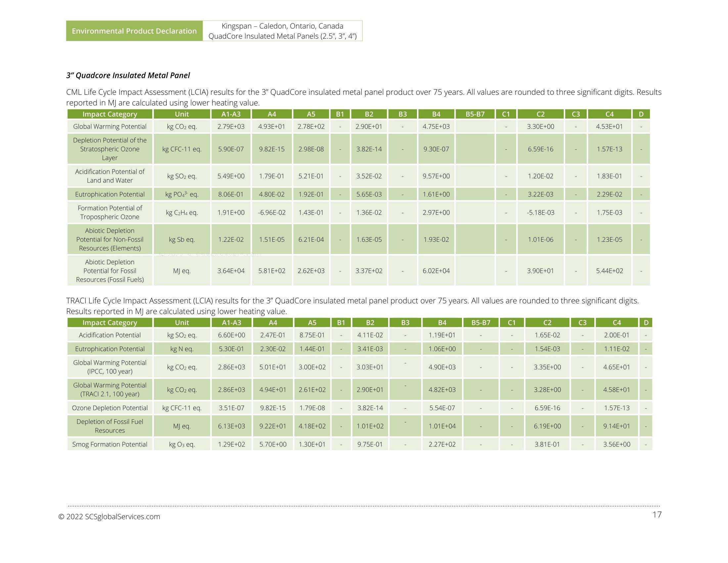Select TRACI Acidification Potential row label
This screenshot has height=563, width=728.
click(110, 335)
